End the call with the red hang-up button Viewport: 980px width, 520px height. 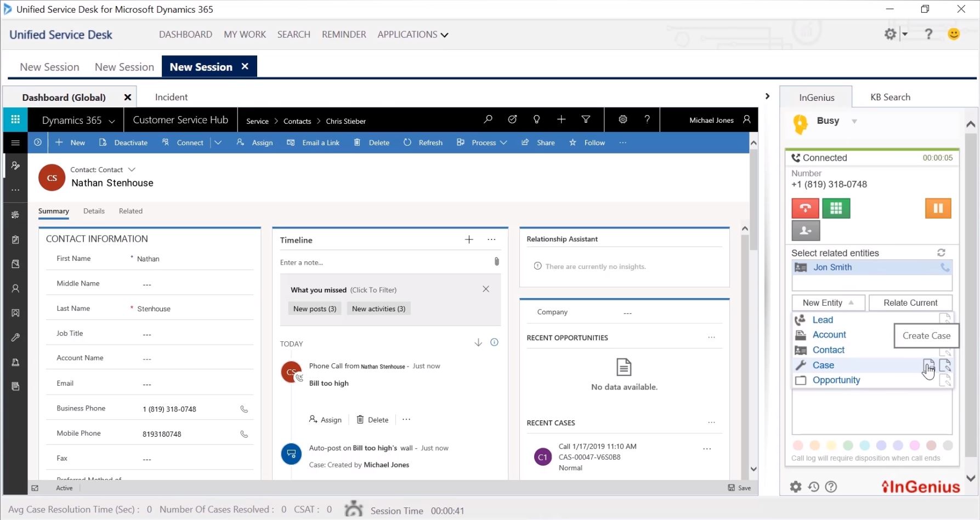(x=805, y=208)
